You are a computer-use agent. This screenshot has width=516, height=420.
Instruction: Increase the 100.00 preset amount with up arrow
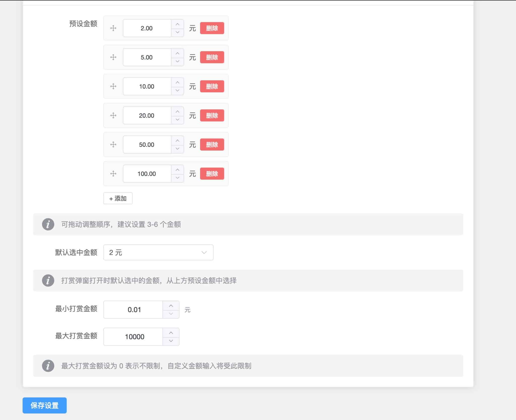tap(177, 169)
